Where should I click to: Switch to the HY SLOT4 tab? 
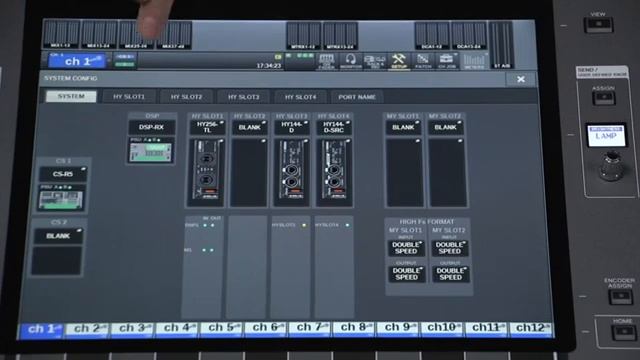point(300,97)
